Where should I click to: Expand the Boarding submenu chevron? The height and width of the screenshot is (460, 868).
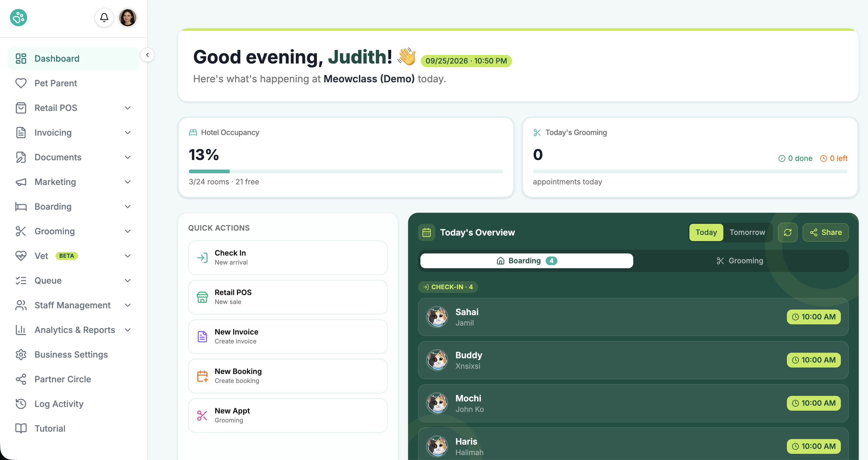coord(128,207)
